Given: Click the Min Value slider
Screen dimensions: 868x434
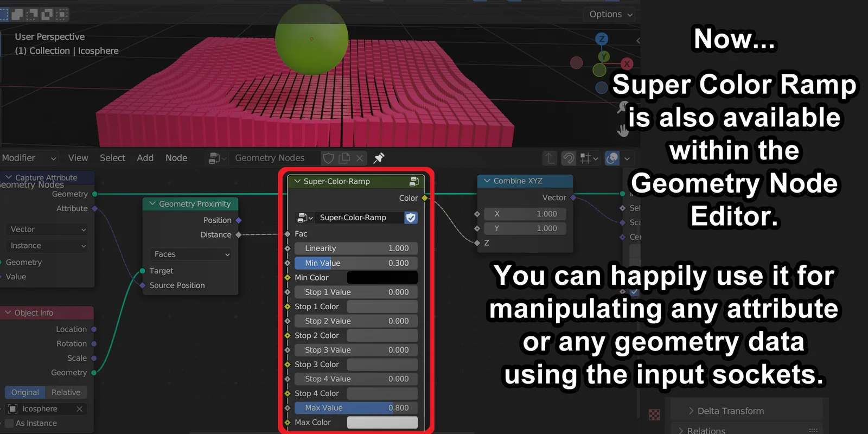Looking at the screenshot, I should click(356, 263).
